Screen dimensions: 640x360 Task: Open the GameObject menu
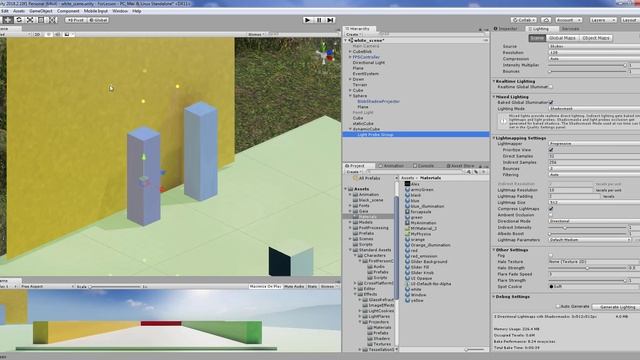click(x=40, y=11)
